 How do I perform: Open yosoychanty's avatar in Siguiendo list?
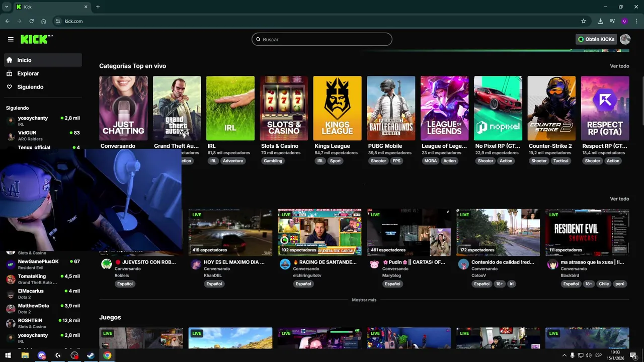(x=10, y=121)
